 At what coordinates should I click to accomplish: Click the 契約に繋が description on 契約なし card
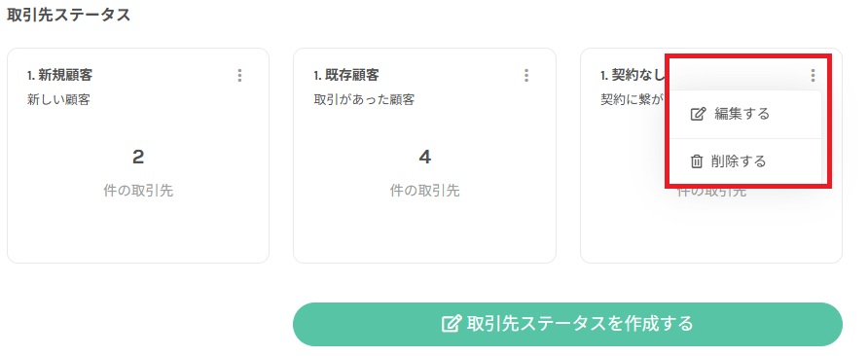pyautogui.click(x=633, y=100)
